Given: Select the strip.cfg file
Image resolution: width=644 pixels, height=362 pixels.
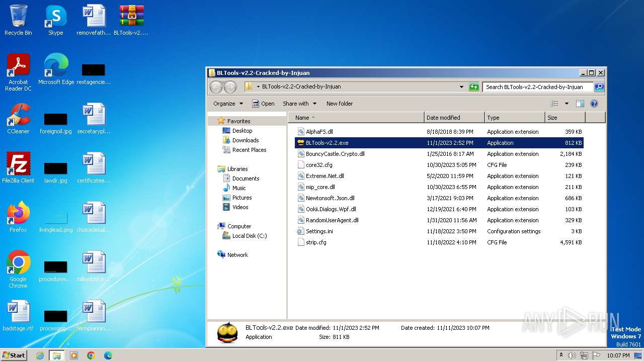Looking at the screenshot, I should 439,242.
